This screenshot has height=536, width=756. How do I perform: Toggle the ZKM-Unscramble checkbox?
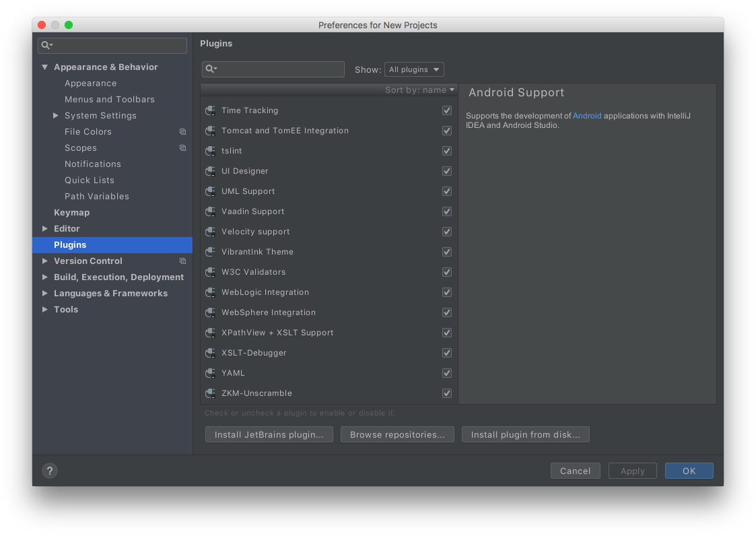[x=447, y=394]
